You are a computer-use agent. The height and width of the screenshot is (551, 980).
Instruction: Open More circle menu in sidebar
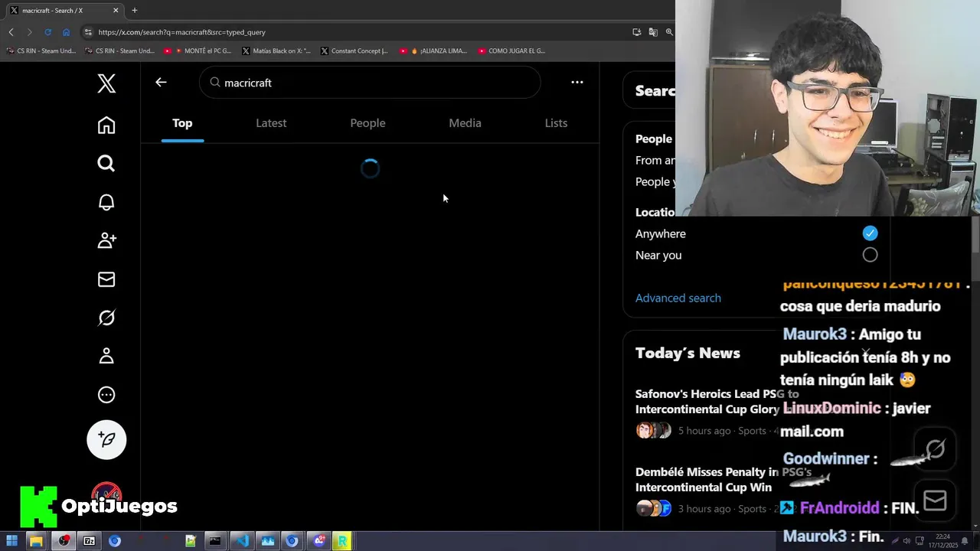point(106,395)
